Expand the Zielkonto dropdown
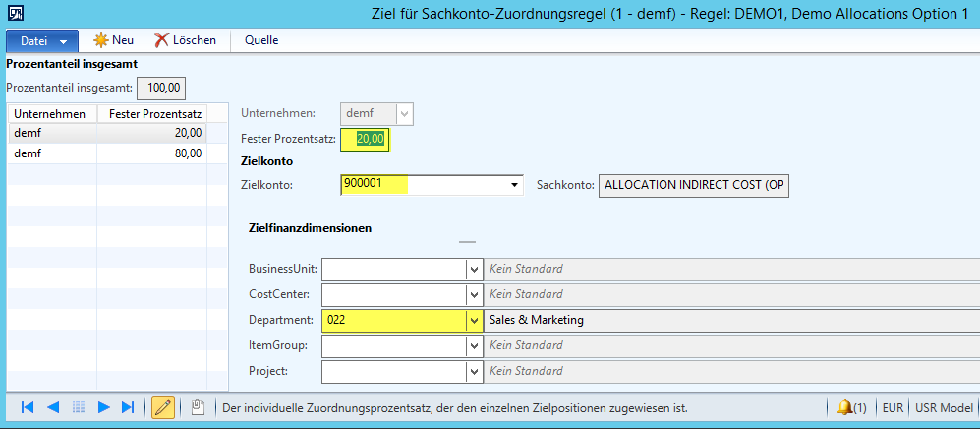 514,184
